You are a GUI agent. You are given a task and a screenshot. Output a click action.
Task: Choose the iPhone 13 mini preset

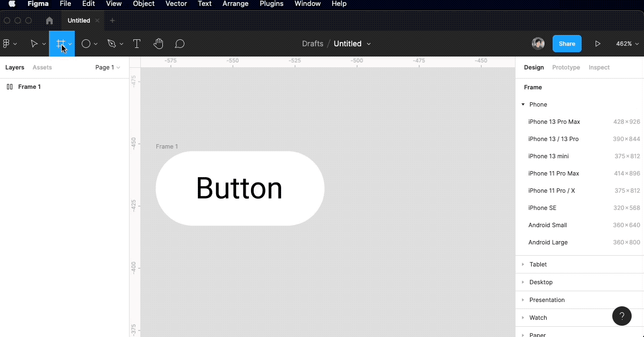click(548, 156)
